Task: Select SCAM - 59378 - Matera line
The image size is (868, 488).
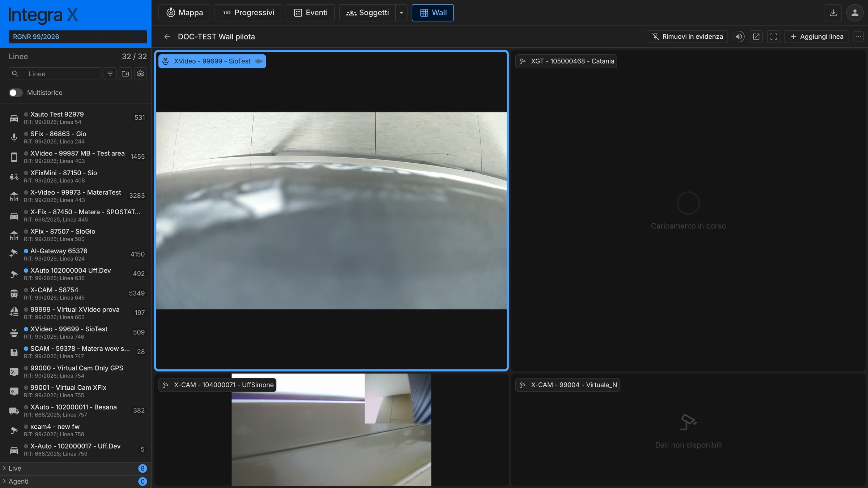Action: pyautogui.click(x=76, y=352)
